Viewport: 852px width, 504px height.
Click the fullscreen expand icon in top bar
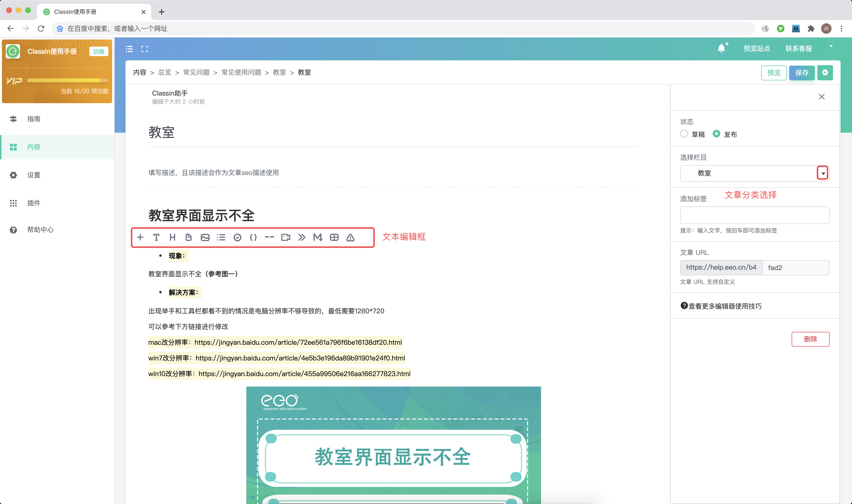pos(145,49)
